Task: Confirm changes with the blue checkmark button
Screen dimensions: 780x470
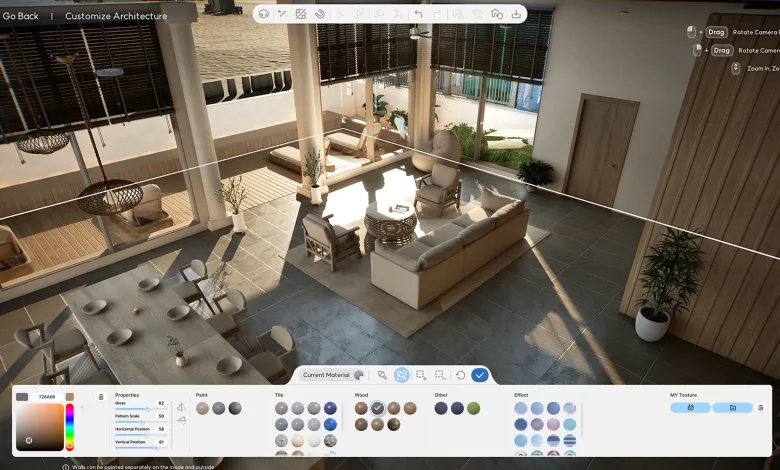Action: (480, 375)
